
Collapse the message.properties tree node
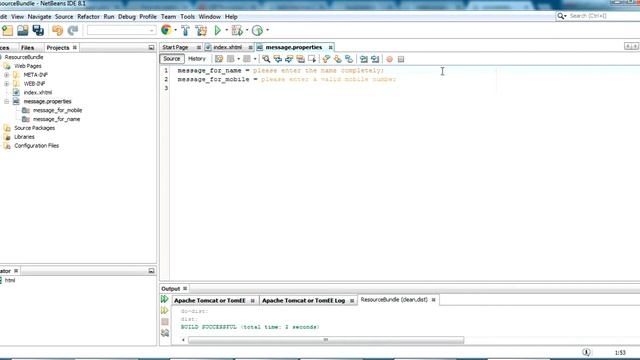click(7, 101)
